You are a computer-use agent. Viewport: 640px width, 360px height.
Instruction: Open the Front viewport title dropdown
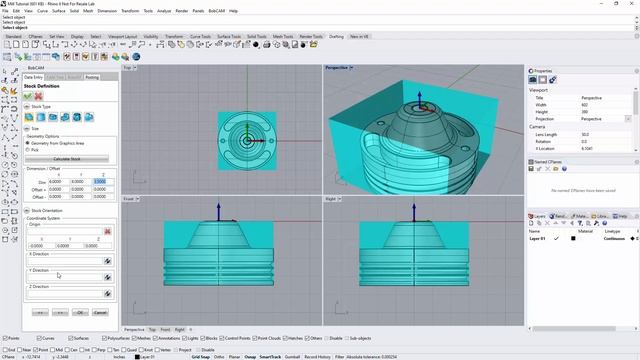click(138, 199)
